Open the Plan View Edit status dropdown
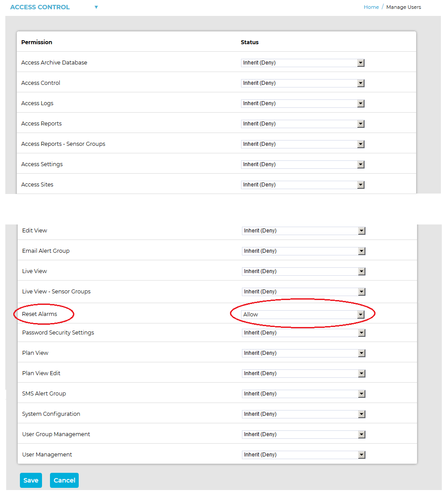 click(x=303, y=373)
